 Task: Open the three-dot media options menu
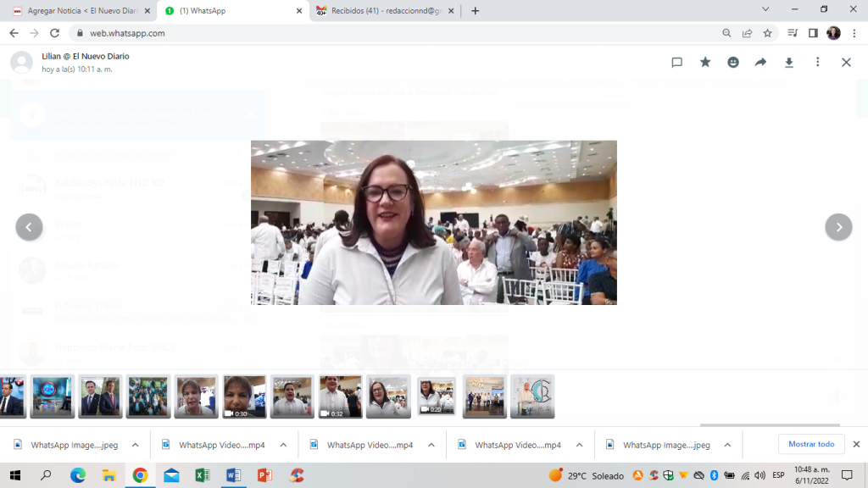pos(818,62)
